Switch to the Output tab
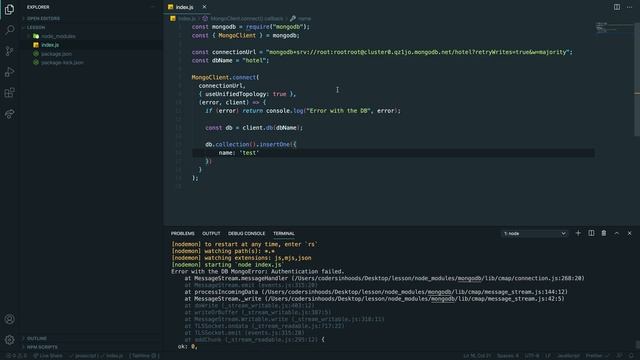 pos(211,233)
